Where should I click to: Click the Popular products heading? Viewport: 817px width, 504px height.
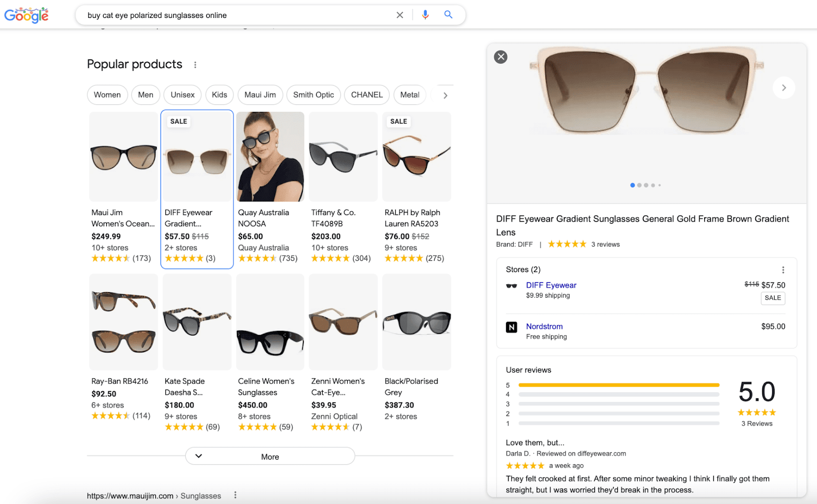point(135,64)
